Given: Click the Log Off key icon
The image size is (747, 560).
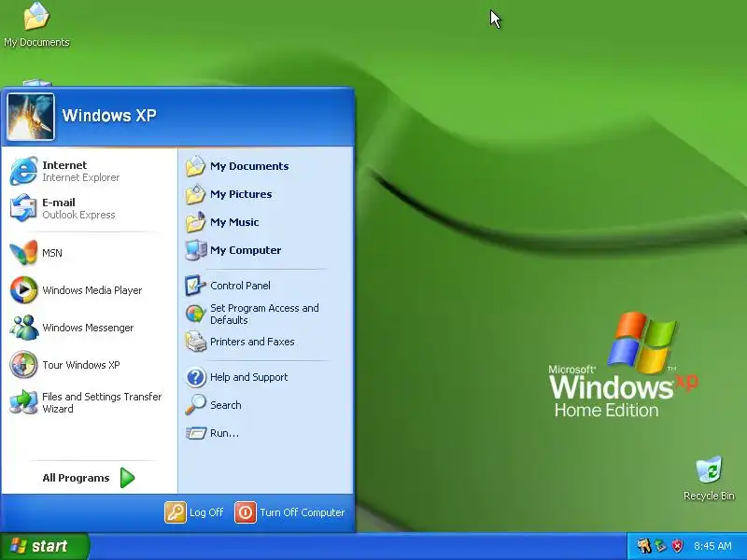Looking at the screenshot, I should [176, 512].
